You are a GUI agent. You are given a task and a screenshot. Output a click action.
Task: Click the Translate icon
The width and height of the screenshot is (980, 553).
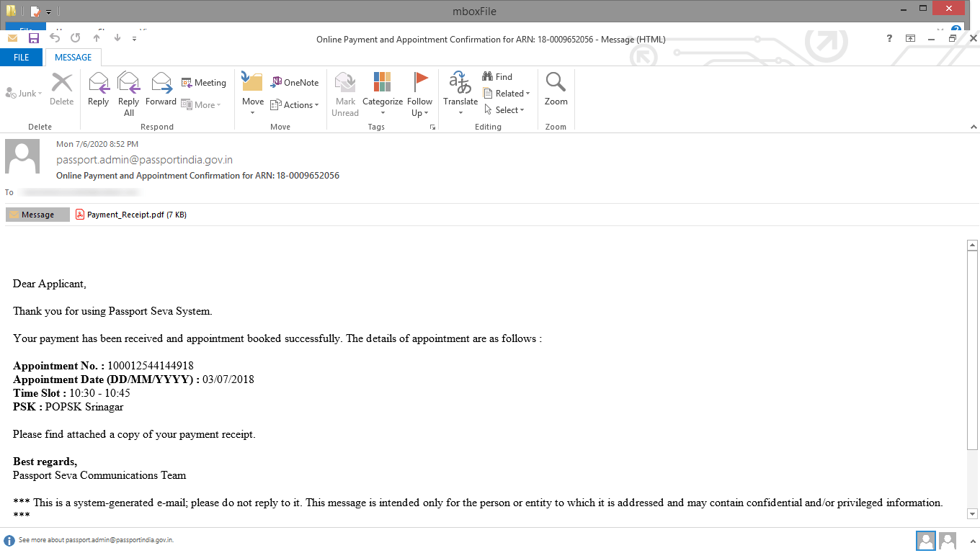click(460, 92)
